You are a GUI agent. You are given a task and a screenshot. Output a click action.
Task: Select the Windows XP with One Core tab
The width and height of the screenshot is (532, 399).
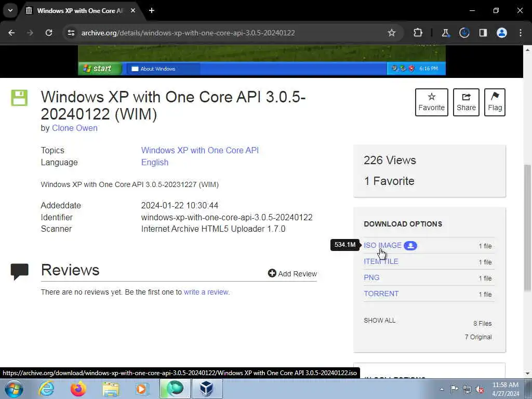pos(79,10)
